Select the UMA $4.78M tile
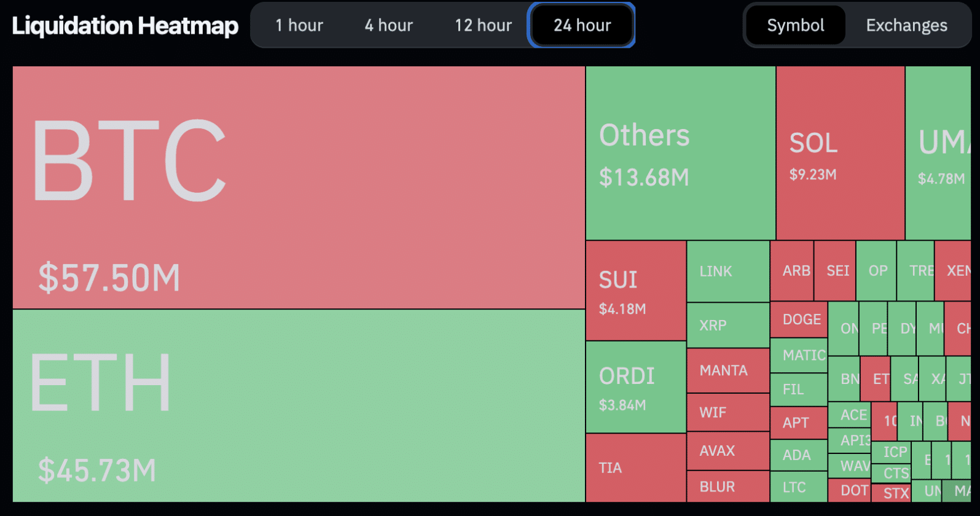 [x=938, y=153]
